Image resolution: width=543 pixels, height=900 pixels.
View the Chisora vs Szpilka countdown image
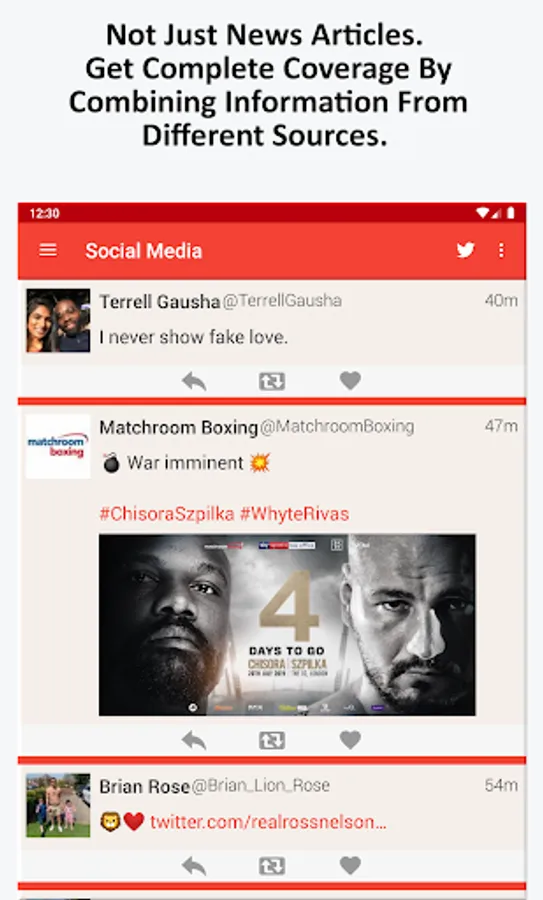pyautogui.click(x=287, y=625)
